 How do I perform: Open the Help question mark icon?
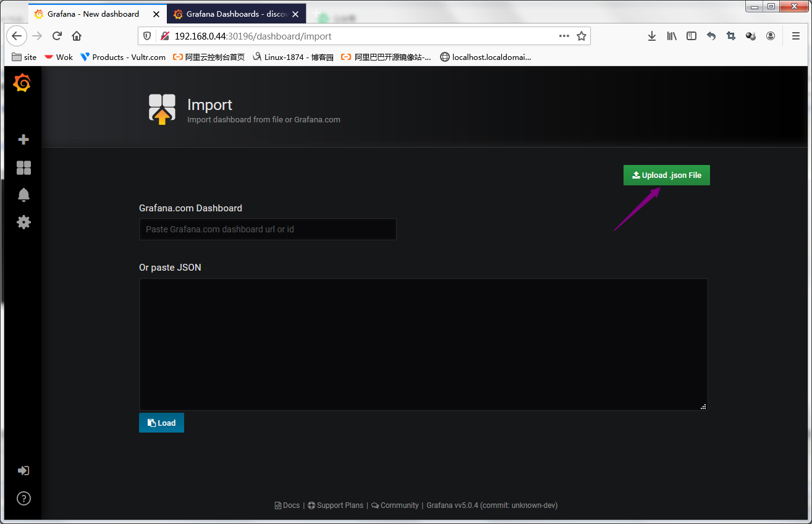point(23,498)
